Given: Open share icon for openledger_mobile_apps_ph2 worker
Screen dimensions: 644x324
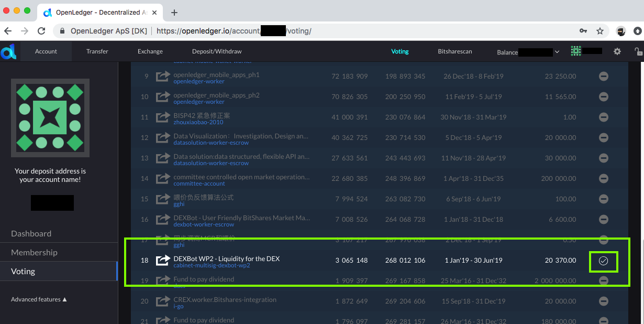Looking at the screenshot, I should (x=163, y=97).
